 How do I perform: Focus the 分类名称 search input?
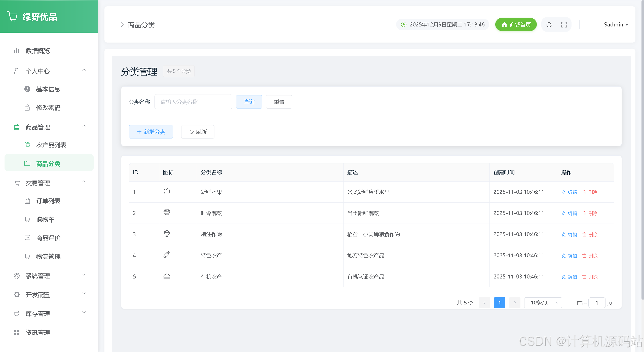pos(193,102)
